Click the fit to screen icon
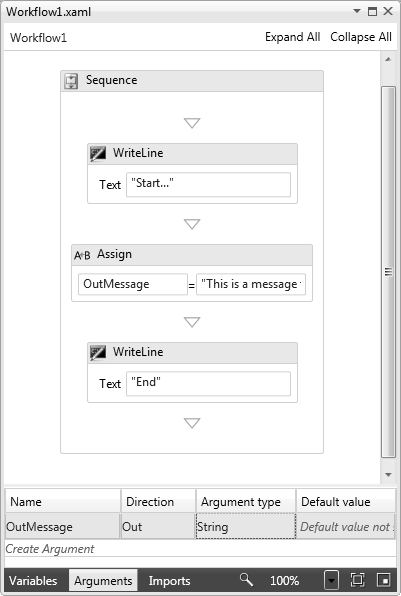 (357, 580)
